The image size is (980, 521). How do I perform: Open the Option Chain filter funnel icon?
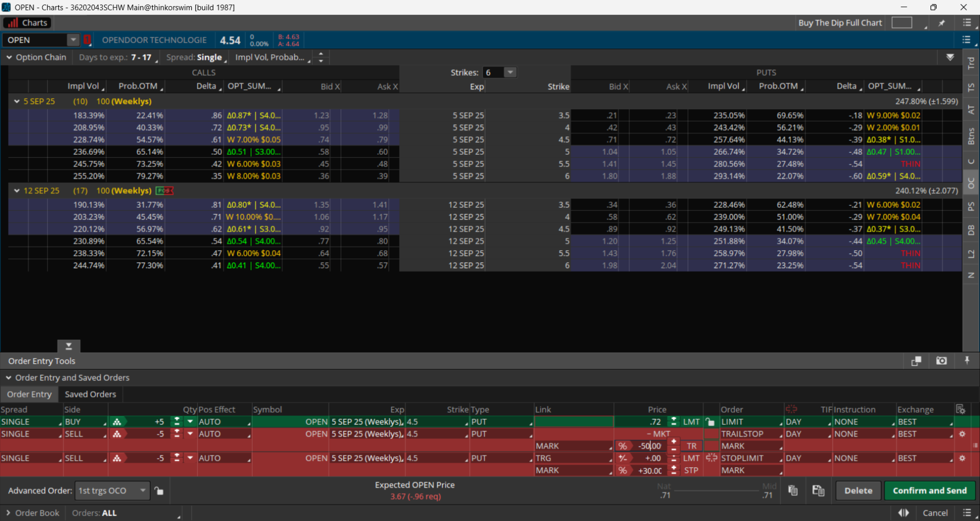tap(950, 57)
